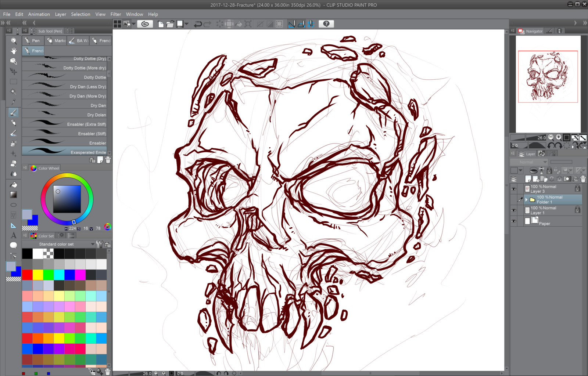Viewport: 588px width, 376px height.
Task: Select the Hand move tool
Action: (14, 51)
